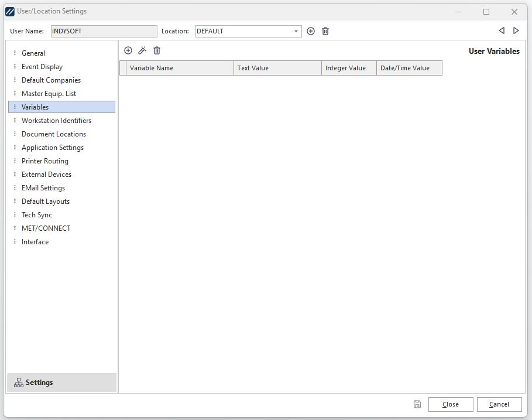The height and width of the screenshot is (420, 532).
Task: Go to previous user with left arrow
Action: click(502, 30)
